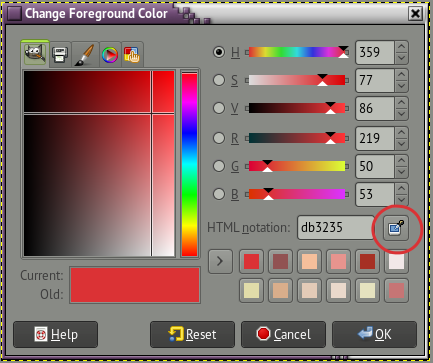Enable the R red channel radio button

pos(219,138)
